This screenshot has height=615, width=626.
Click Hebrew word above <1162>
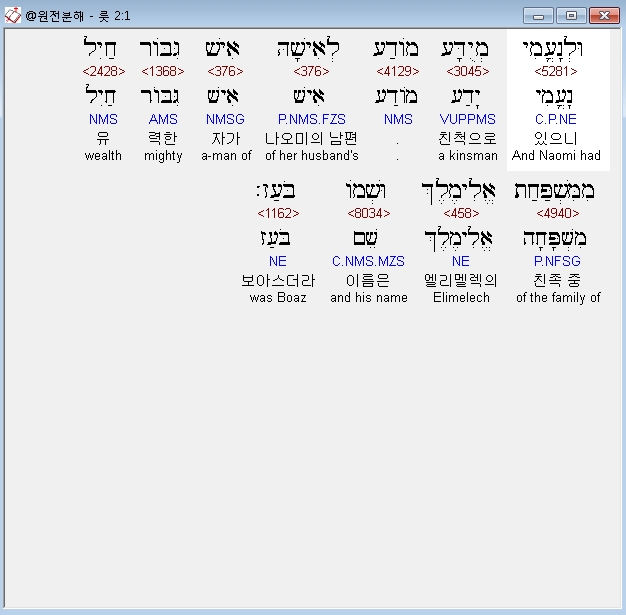[x=276, y=191]
